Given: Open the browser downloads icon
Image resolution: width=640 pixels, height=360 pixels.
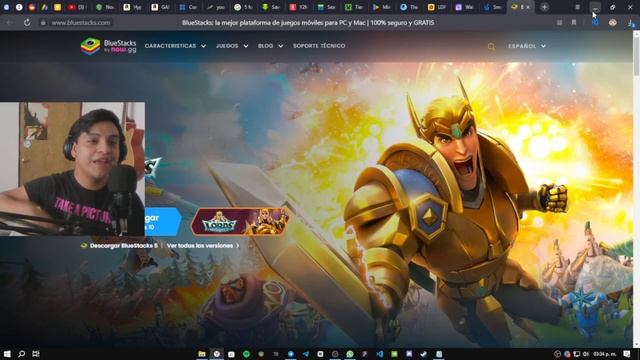Looking at the screenshot, I should [631, 23].
